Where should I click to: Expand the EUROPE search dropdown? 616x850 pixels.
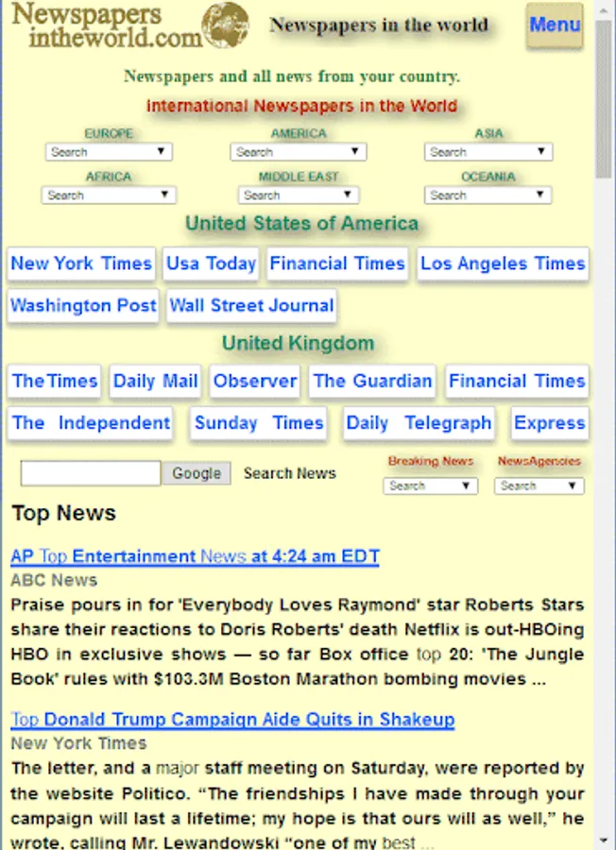(109, 152)
